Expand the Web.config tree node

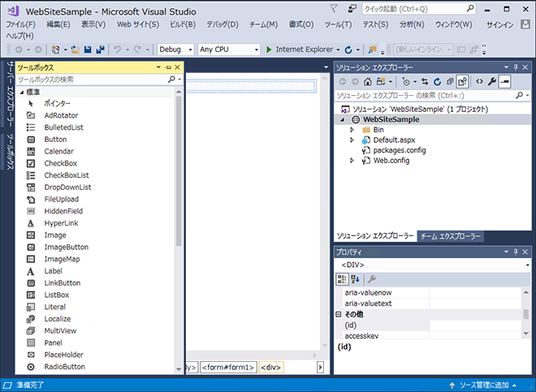tap(352, 161)
